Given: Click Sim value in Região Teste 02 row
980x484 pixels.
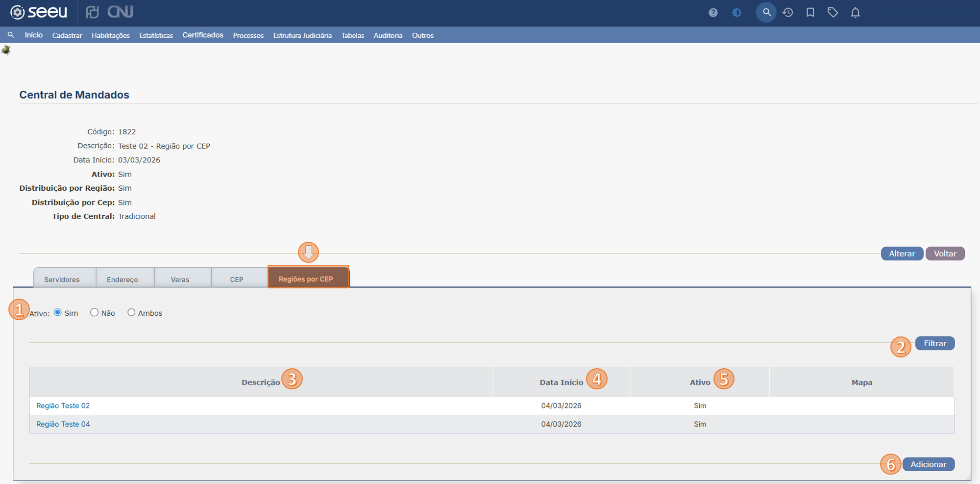Looking at the screenshot, I should point(700,406).
